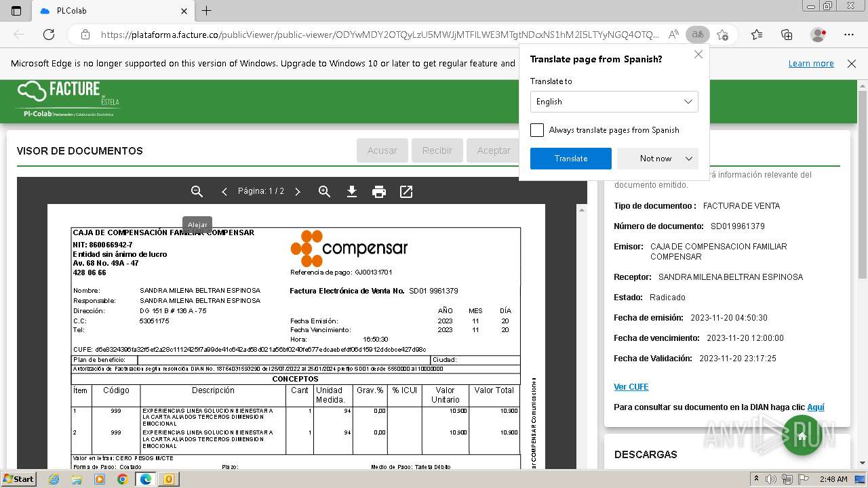Launch Internet Explorer from taskbar
Image resolution: width=868 pixels, height=488 pixels.
coord(54,479)
